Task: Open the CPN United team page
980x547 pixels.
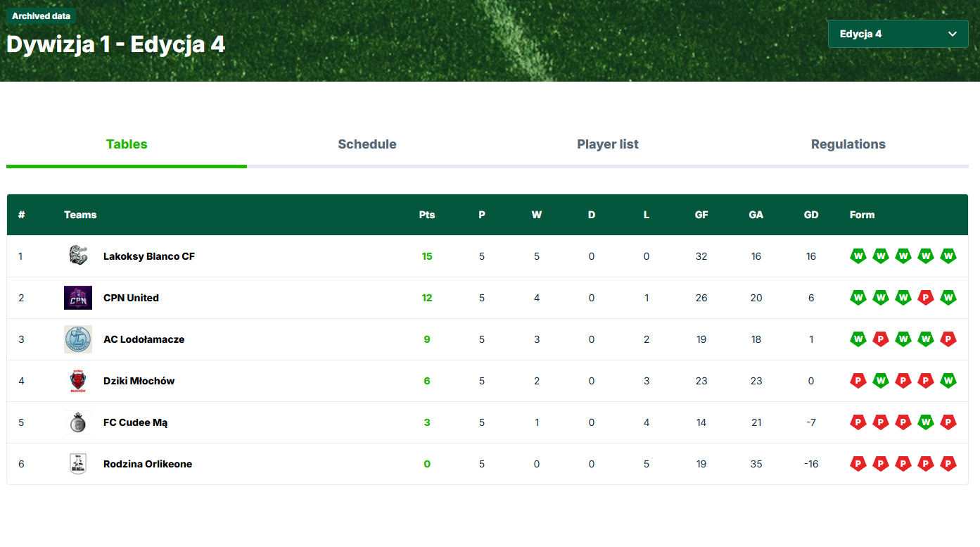Action: point(131,297)
